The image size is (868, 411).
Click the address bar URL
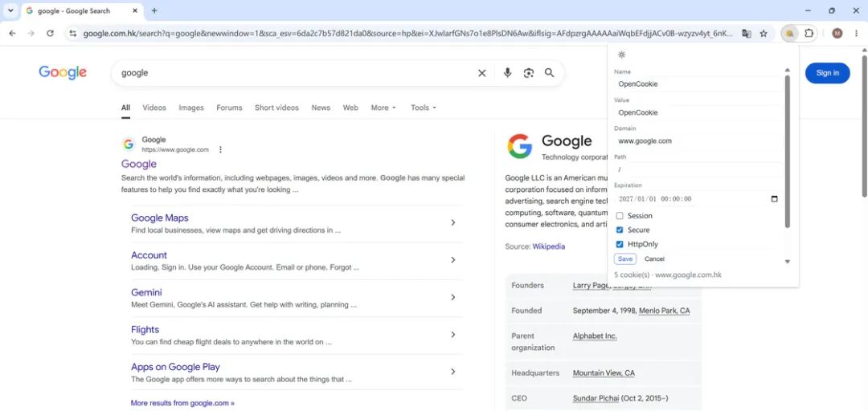click(x=408, y=34)
